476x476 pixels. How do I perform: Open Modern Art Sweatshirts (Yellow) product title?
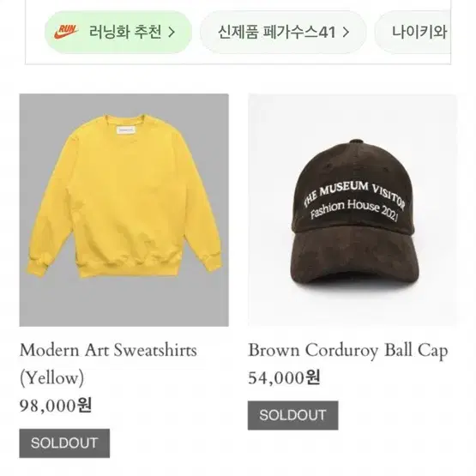click(x=108, y=364)
